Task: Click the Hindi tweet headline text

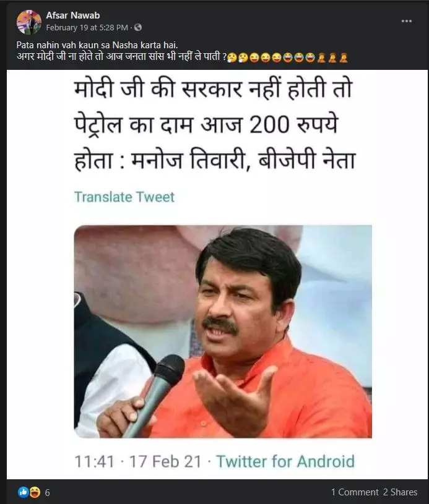Action: (215, 124)
